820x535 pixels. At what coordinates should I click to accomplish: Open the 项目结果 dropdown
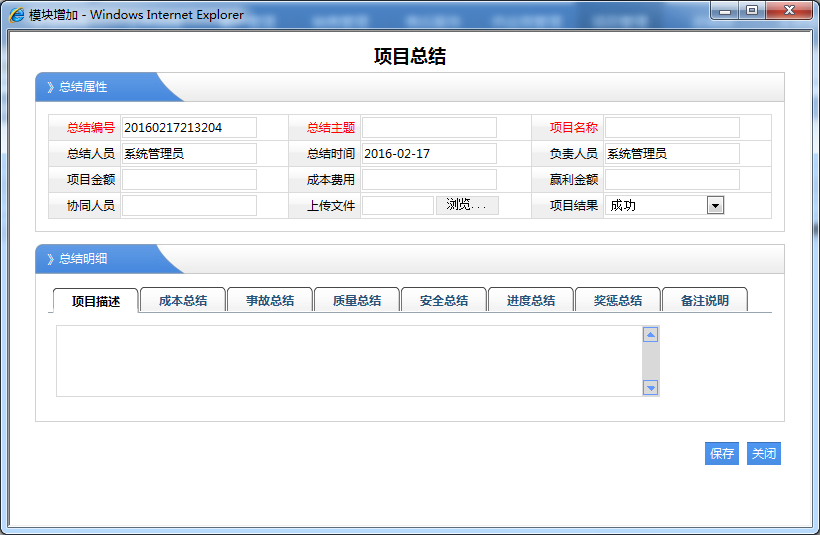pyautogui.click(x=714, y=205)
